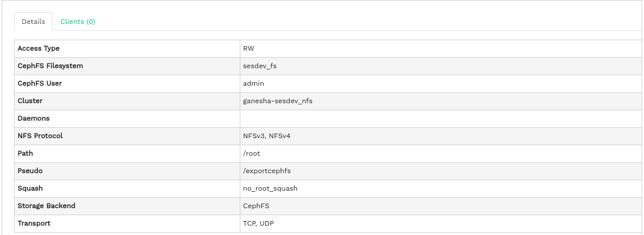Click the /root path value
The width and height of the screenshot is (644, 235).
coord(251,153)
